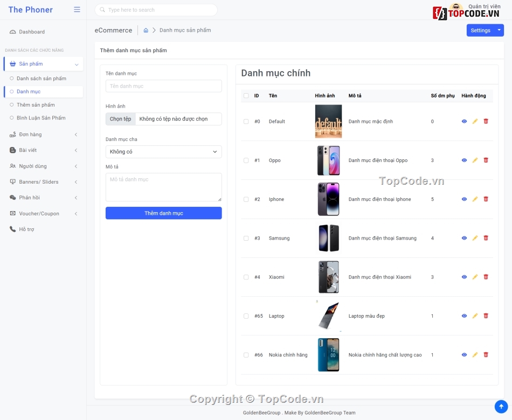
Task: Open Thêm sản phẩm menu item
Action: [x=36, y=105]
